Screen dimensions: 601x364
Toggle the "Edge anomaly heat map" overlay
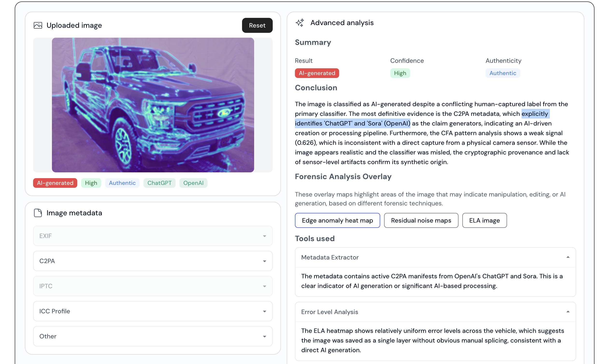pos(337,220)
